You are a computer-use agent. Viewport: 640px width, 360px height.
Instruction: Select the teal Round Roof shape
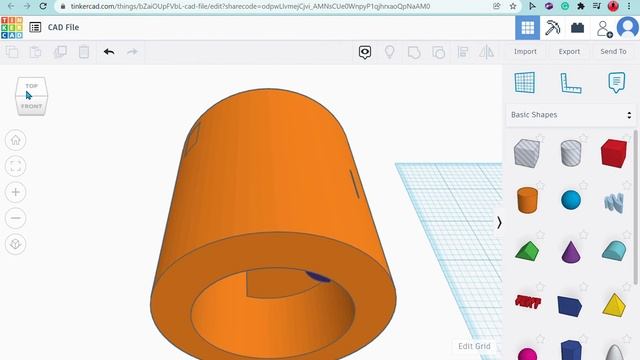(x=614, y=250)
